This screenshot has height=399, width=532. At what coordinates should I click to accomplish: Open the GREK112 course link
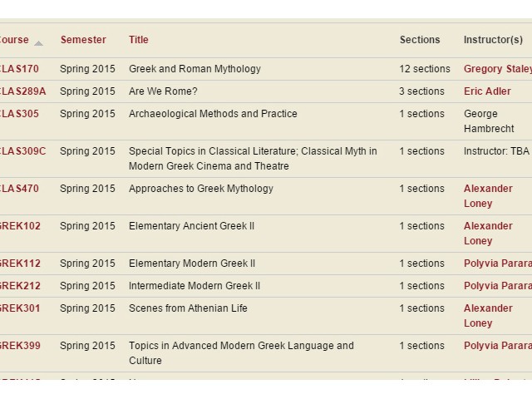coord(20,264)
